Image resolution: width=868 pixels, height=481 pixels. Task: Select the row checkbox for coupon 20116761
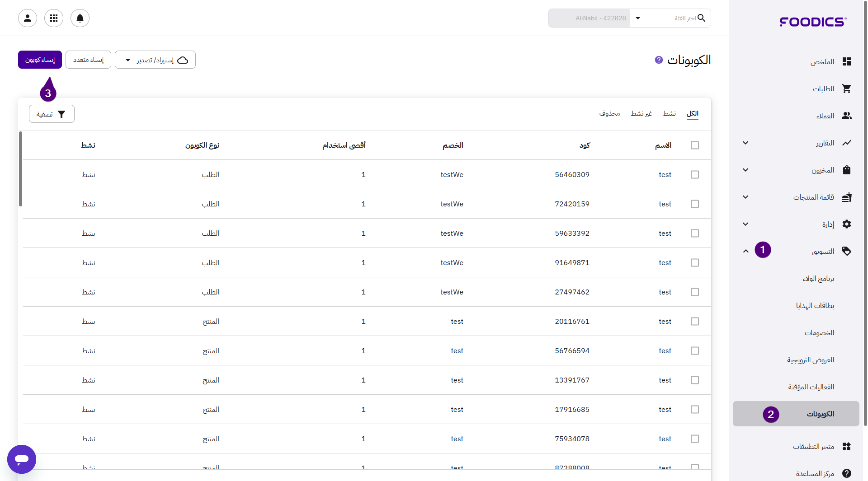695,321
